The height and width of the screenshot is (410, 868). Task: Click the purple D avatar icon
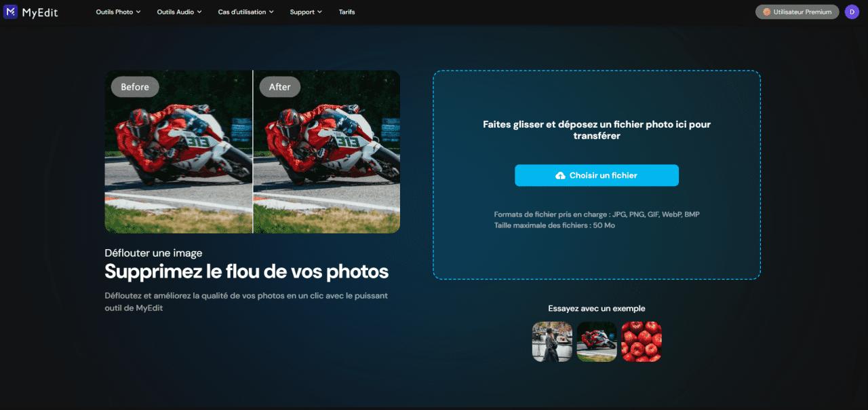[x=852, y=12]
